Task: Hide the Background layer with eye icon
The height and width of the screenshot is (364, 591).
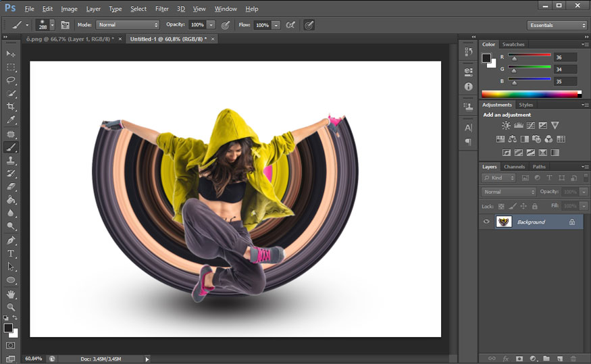Action: 486,222
